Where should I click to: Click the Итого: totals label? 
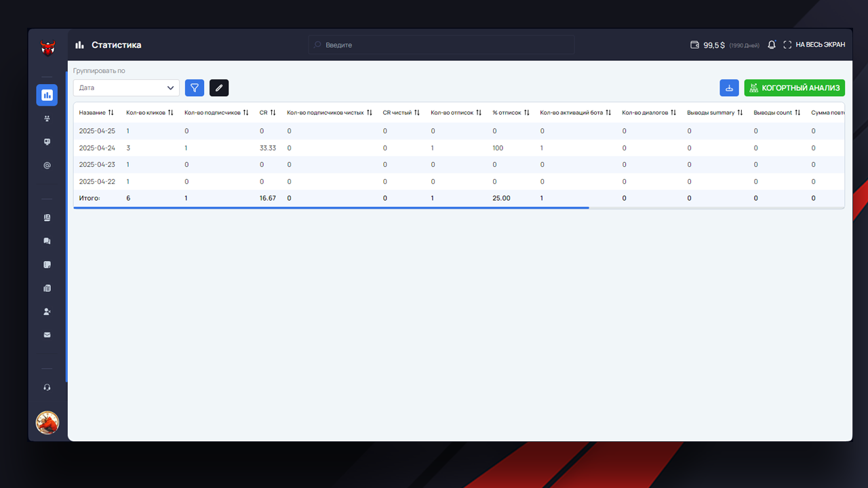tap(90, 199)
